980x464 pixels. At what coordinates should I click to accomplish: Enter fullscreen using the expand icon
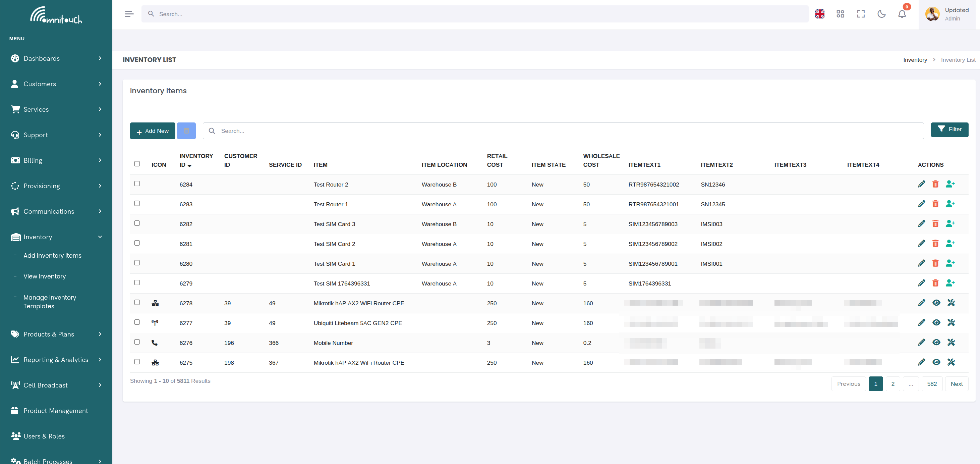pos(861,14)
